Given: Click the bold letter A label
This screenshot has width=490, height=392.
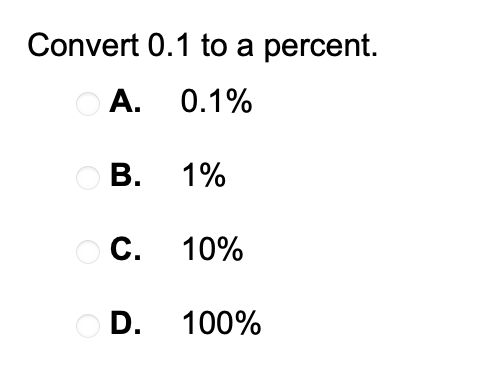Looking at the screenshot, I should [x=125, y=101].
